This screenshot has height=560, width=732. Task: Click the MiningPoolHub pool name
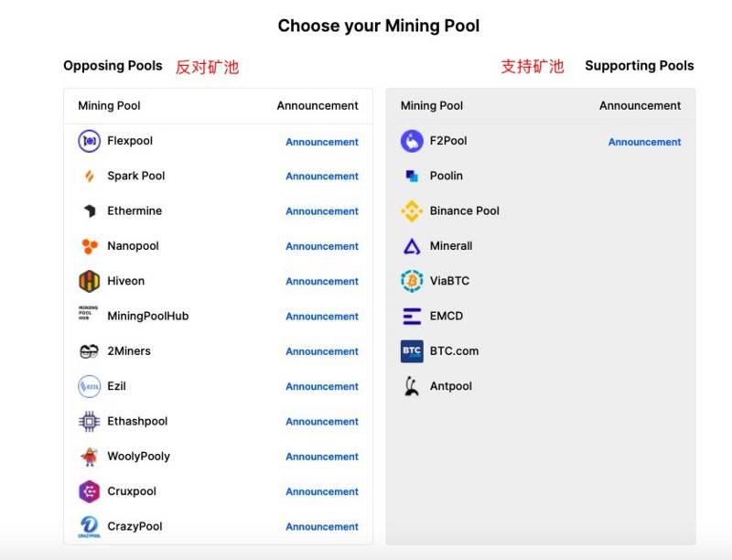click(x=148, y=316)
